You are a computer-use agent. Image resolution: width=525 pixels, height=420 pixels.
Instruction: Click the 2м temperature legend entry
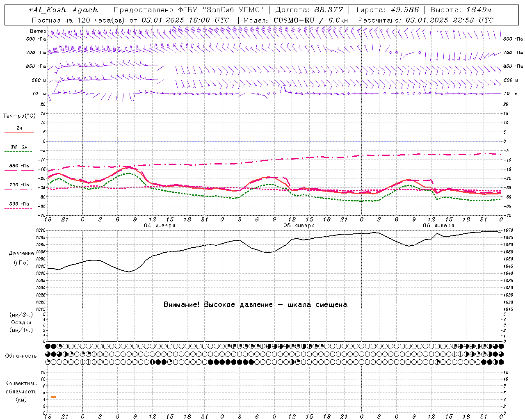(19, 128)
